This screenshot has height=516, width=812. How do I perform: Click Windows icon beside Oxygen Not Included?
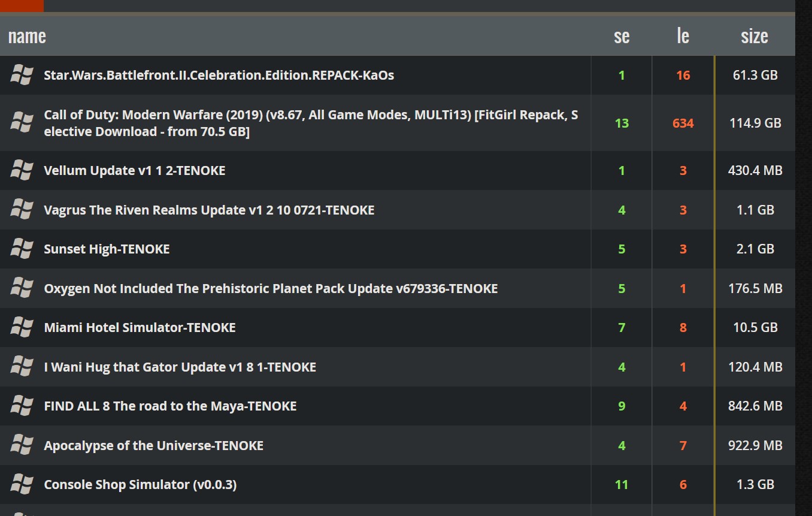click(22, 288)
